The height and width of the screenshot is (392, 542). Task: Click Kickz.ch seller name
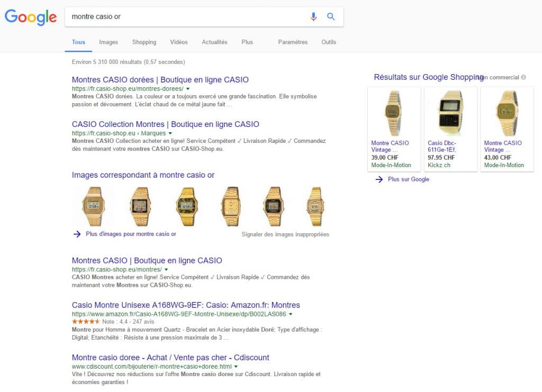[439, 165]
